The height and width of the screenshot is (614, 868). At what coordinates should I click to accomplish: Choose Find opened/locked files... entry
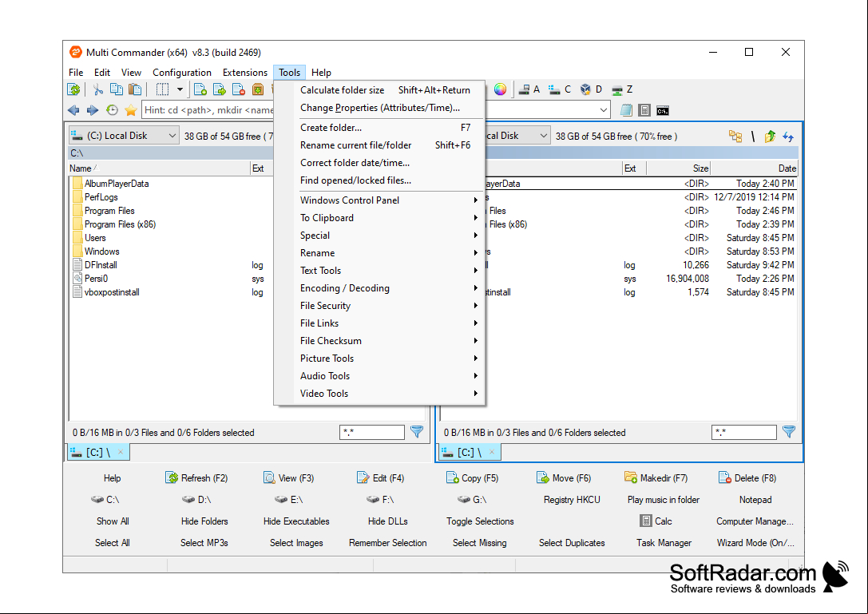pos(379,180)
